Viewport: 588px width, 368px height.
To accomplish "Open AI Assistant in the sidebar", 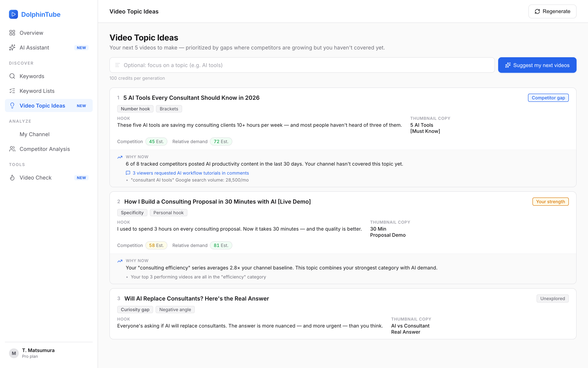I will point(49,48).
